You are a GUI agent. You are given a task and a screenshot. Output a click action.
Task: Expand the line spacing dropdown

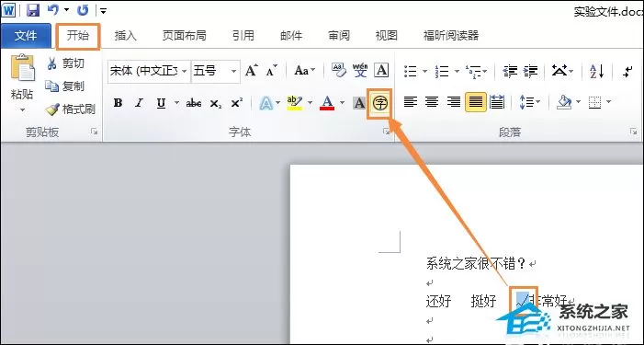coord(538,102)
